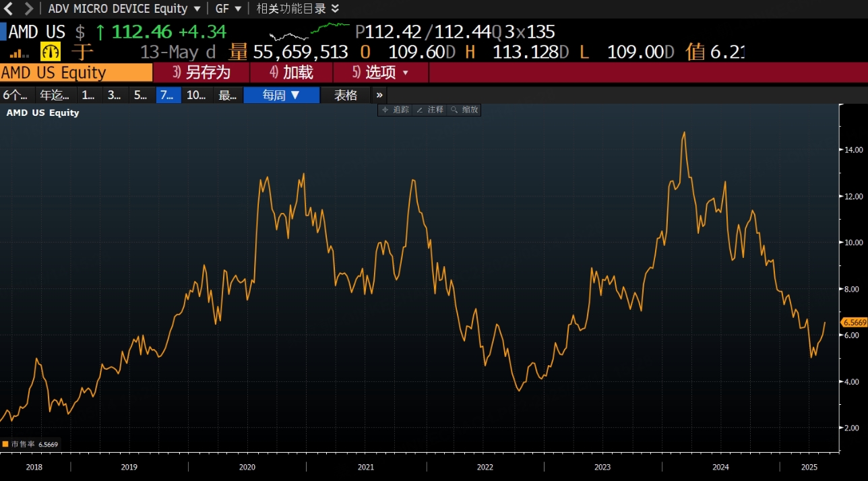Image resolution: width=868 pixels, height=481 pixels.
Task: Open the yellow gauge icon
Action: tap(51, 52)
